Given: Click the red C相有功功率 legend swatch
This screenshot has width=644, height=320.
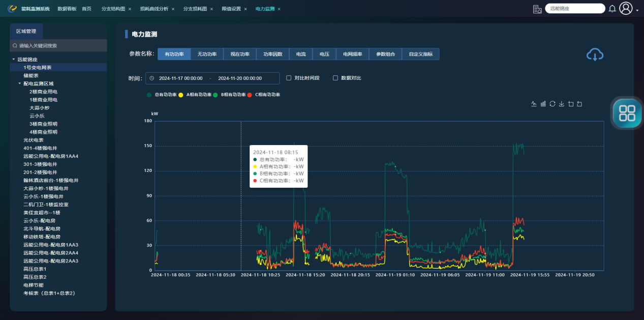Looking at the screenshot, I should (250, 95).
